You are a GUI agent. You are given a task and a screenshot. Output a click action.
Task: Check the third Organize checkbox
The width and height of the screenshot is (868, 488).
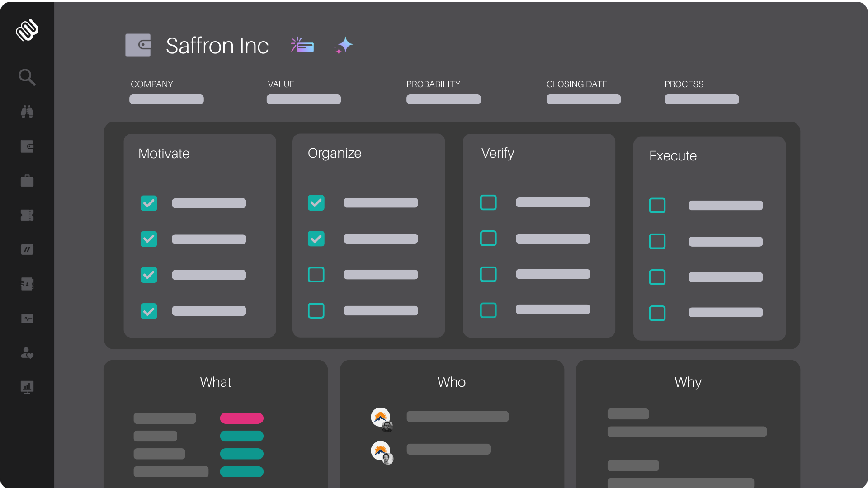pos(316,275)
